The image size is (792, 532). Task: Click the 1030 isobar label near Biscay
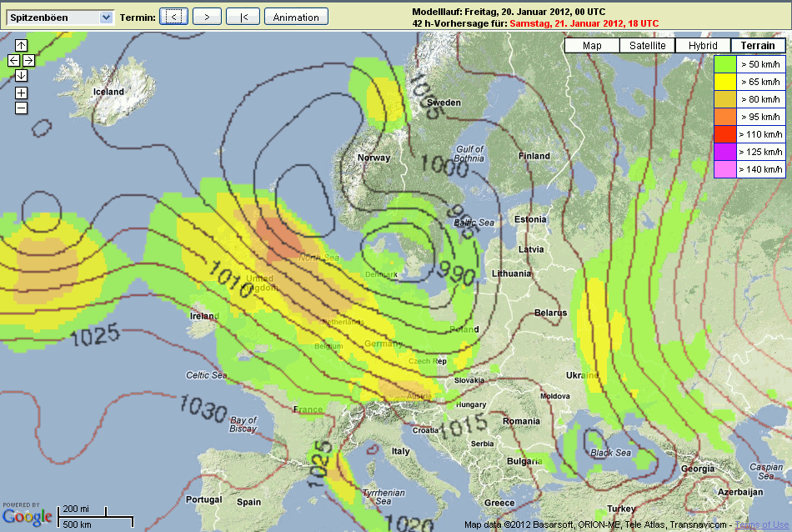203,408
